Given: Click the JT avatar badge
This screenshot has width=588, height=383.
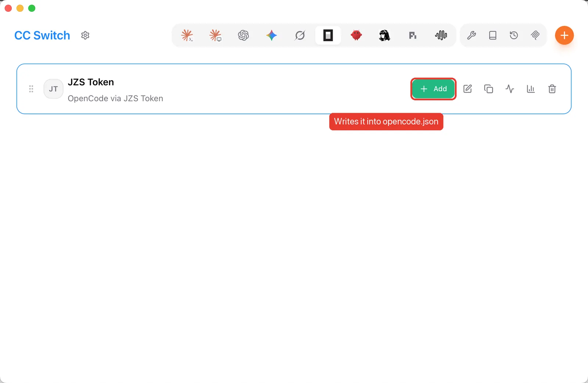Looking at the screenshot, I should [x=53, y=89].
